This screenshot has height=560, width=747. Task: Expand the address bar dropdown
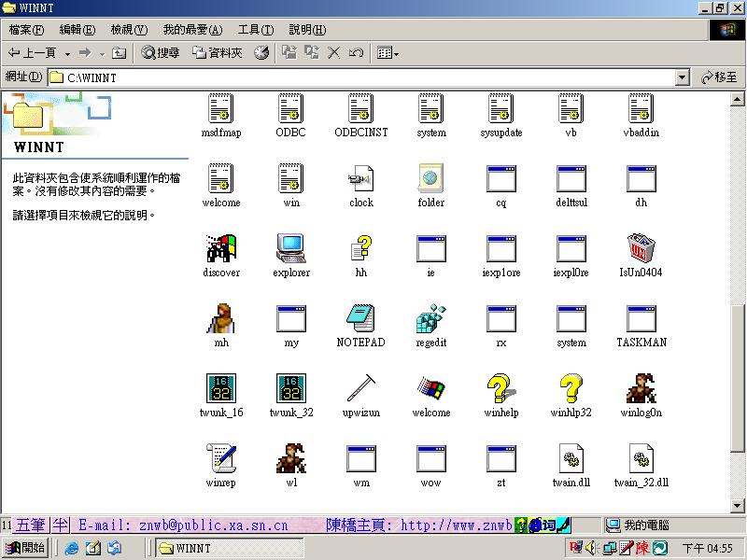coord(683,77)
